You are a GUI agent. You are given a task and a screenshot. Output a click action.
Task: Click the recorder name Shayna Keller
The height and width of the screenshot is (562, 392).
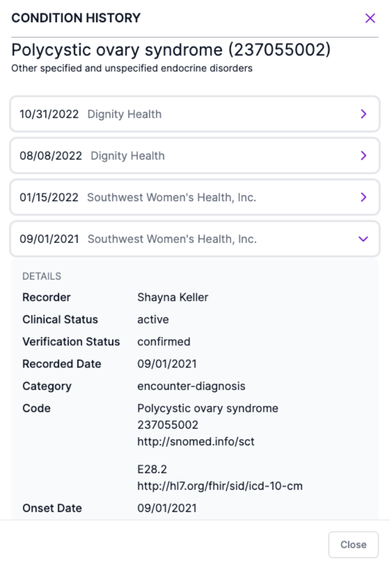point(172,297)
